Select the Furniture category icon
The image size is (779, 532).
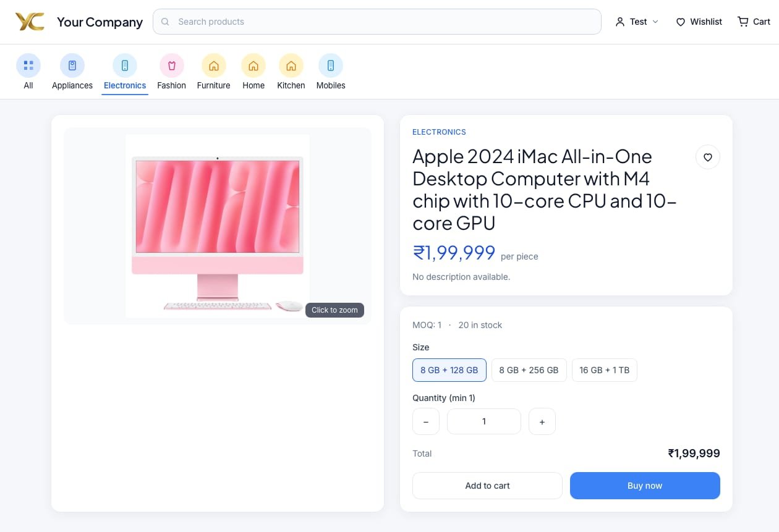[x=214, y=65]
